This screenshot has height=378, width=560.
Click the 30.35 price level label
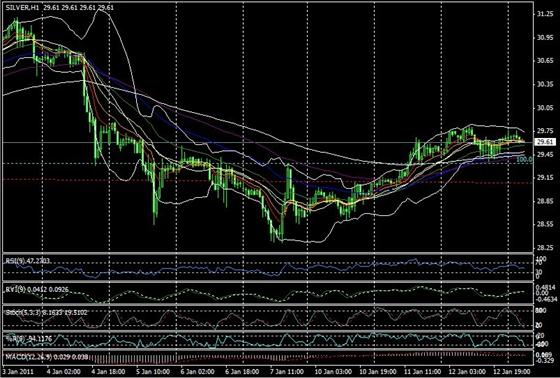[x=545, y=84]
